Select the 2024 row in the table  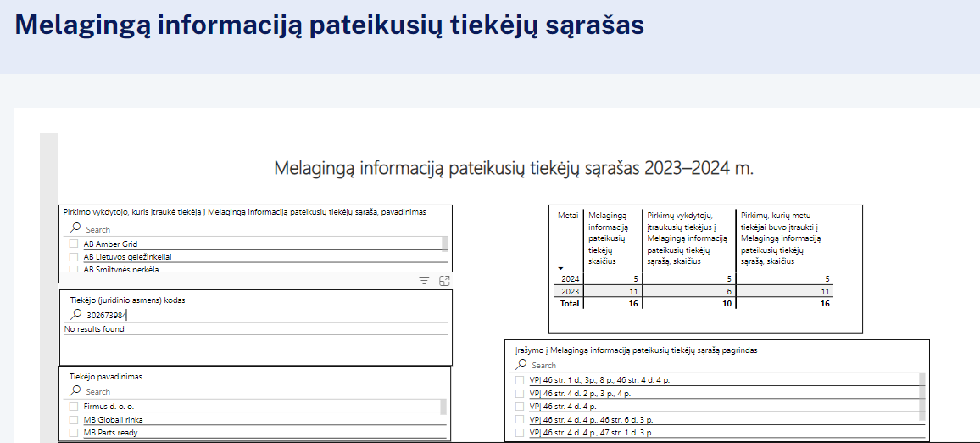568,278
